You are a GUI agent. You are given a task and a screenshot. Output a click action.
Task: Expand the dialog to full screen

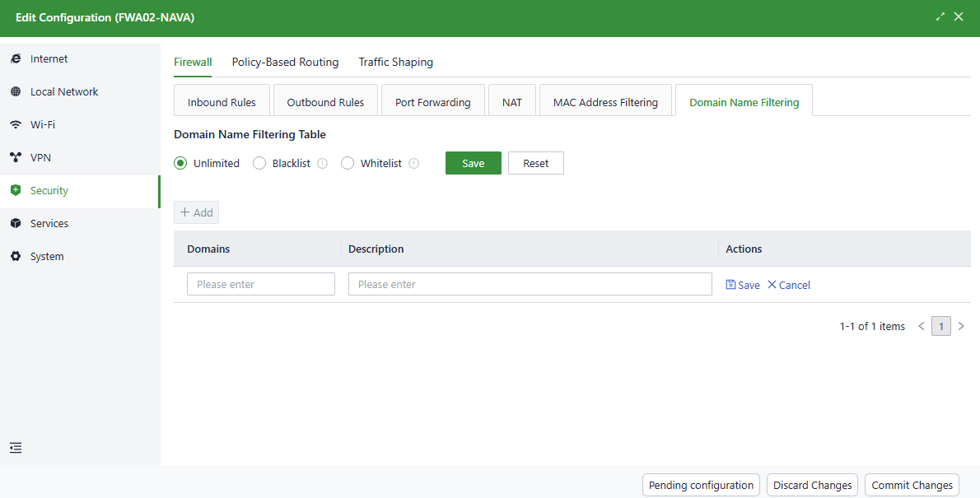point(940,16)
